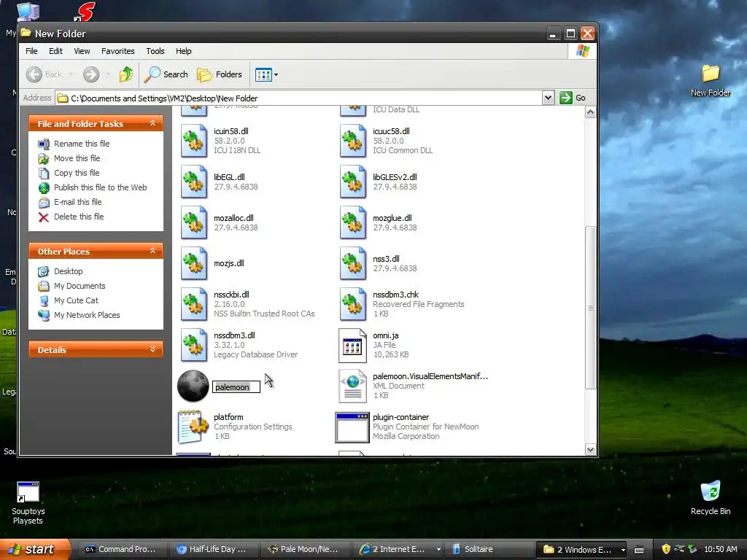Select the libEGL.dll file icon
Viewport: 747px width, 560px height.
coord(194,182)
